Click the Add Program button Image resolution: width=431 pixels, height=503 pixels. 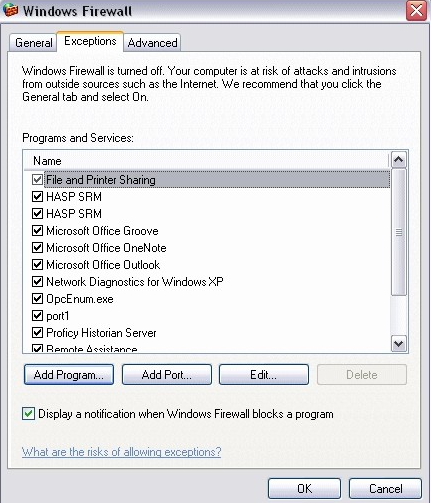click(x=69, y=375)
